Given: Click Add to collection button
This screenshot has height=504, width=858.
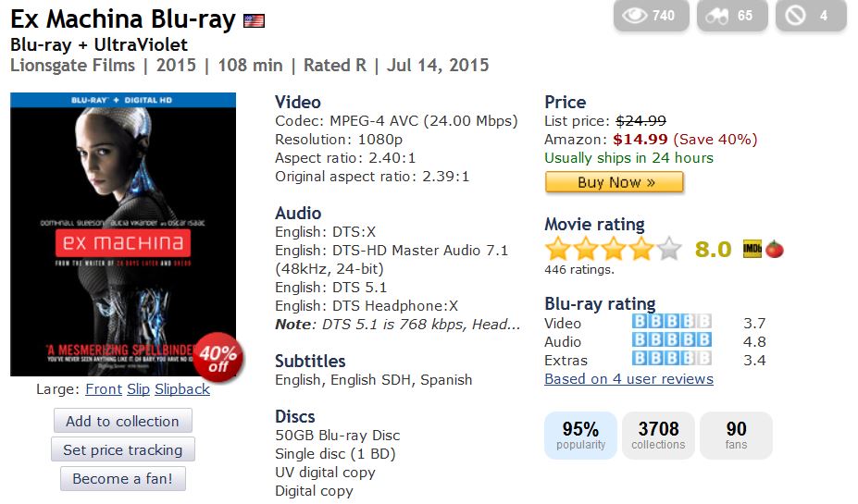Looking at the screenshot, I should click(122, 421).
